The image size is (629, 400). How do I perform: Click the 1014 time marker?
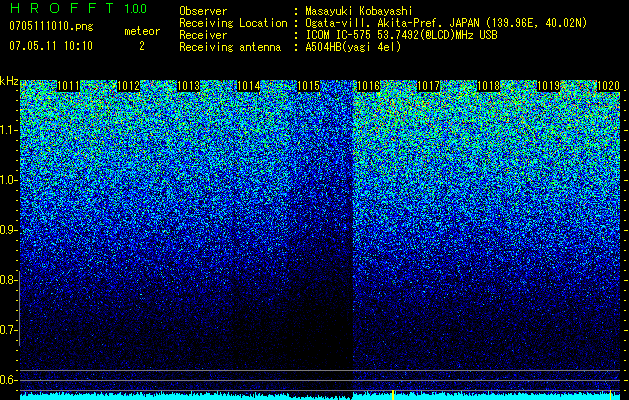[x=249, y=86]
